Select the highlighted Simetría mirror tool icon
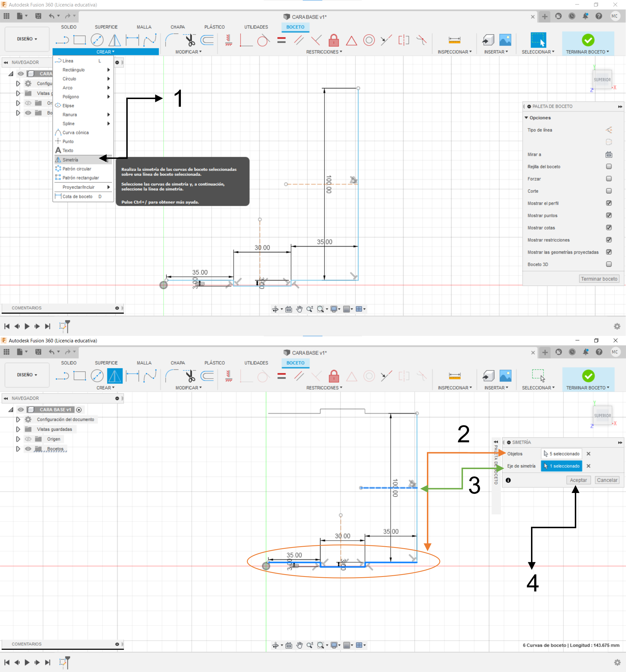Viewport: 626px width, 672px height. coord(115,376)
